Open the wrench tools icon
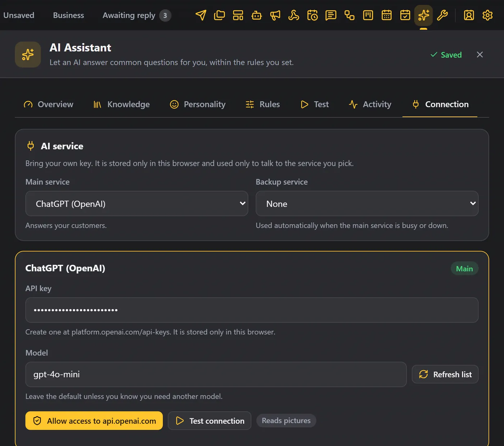504x446 pixels. [442, 15]
